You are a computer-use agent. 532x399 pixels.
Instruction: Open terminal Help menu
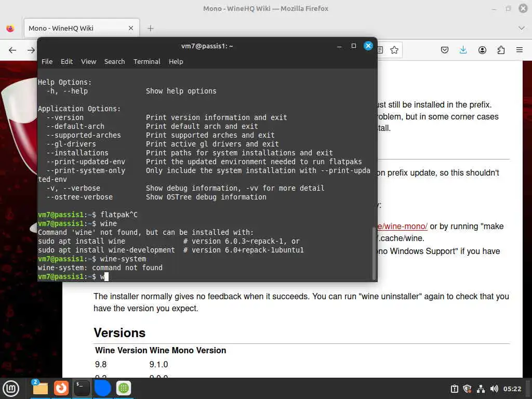[x=176, y=61]
